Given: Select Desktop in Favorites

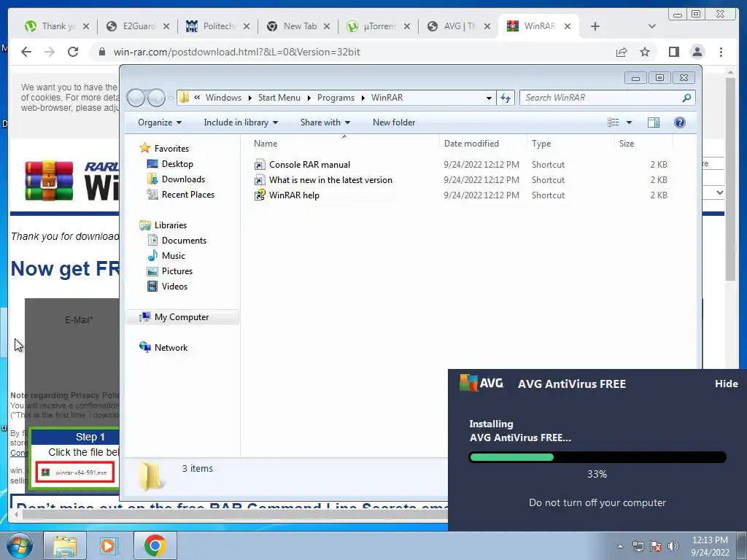Looking at the screenshot, I should (x=171, y=164).
